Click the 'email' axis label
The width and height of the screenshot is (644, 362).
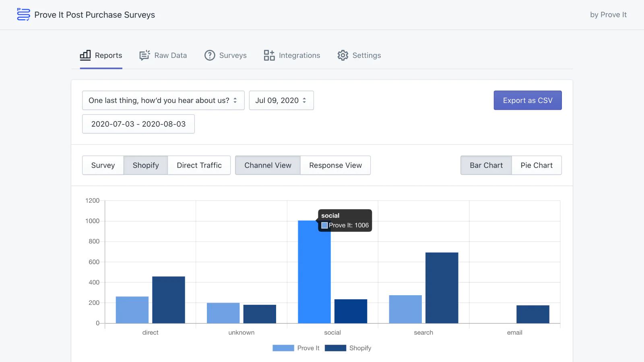[x=515, y=333]
